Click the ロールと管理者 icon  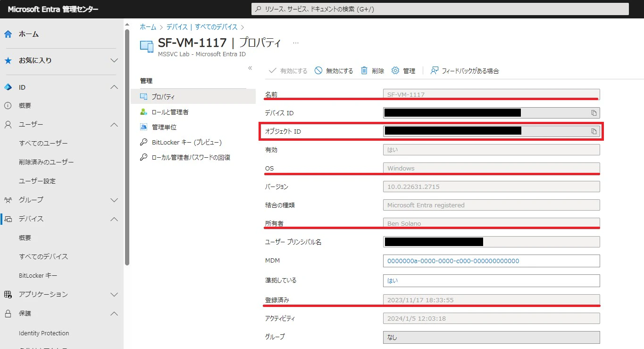[x=144, y=112]
